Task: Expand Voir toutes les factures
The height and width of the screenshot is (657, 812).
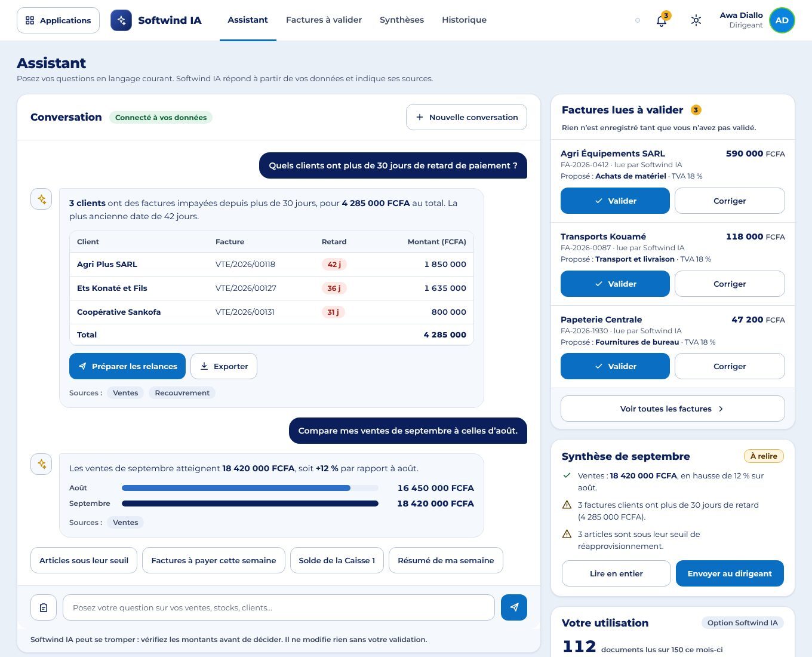Action: point(673,409)
